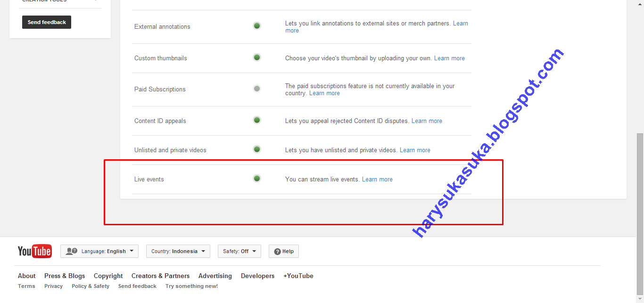644x303 pixels.
Task: Open the About footer link
Action: pos(26,276)
